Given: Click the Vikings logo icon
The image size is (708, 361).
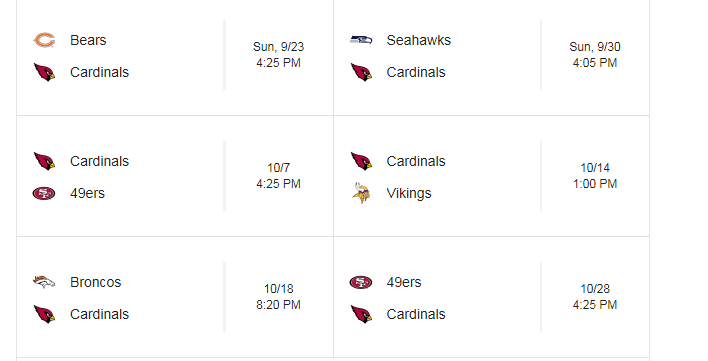Looking at the screenshot, I should [x=361, y=193].
